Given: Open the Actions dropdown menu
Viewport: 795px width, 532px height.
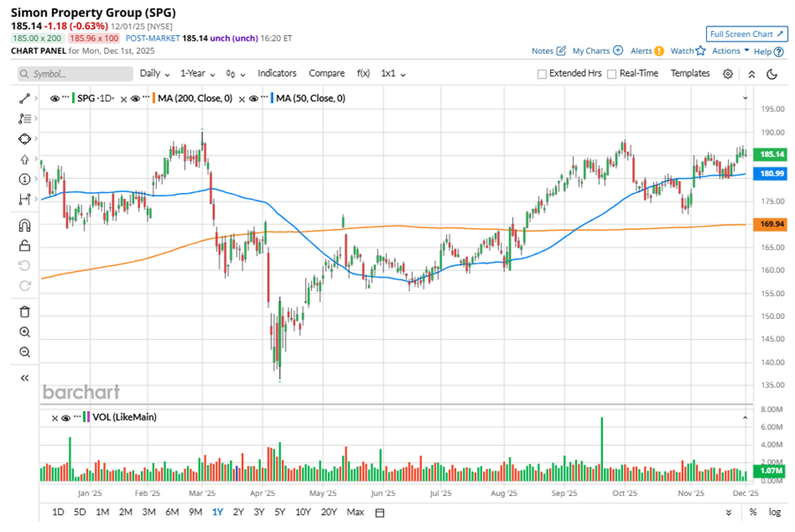Looking at the screenshot, I should 731,51.
